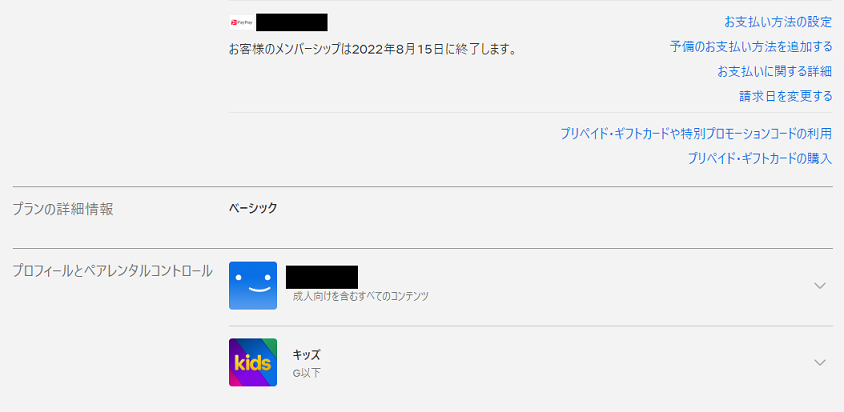Click the ベーシック plan name
The width and height of the screenshot is (844, 412).
coord(253,209)
